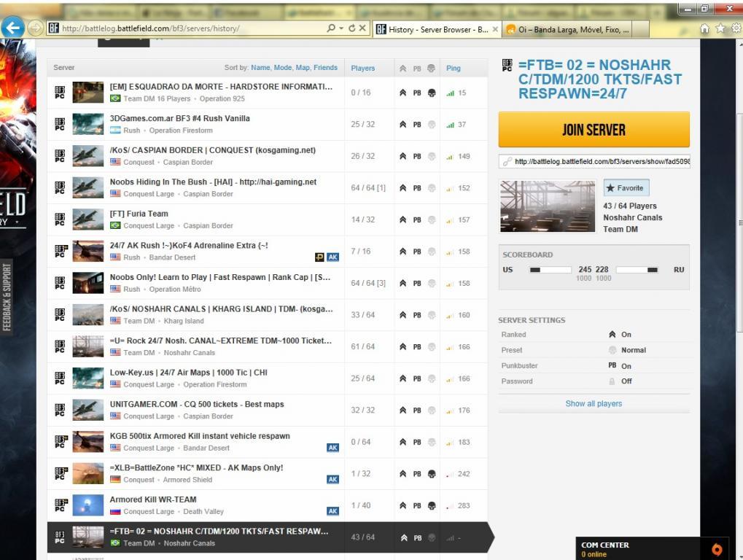Open the address bar dropdown arrow
This screenshot has width=743, height=560.
(341, 28)
